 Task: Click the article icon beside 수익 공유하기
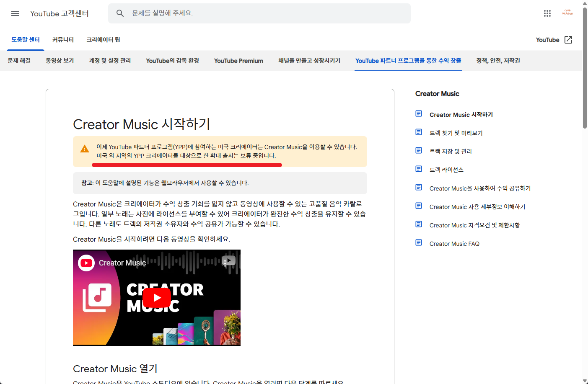tap(419, 187)
